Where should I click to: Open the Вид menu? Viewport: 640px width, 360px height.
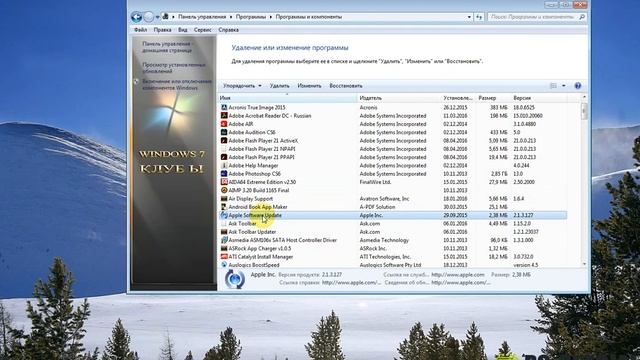(182, 30)
